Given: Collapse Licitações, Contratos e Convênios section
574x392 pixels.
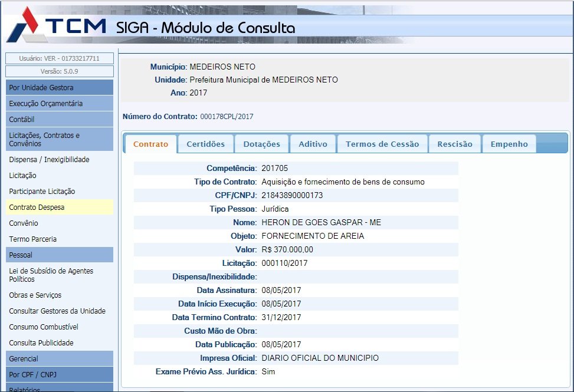Looking at the screenshot, I should click(x=59, y=139).
